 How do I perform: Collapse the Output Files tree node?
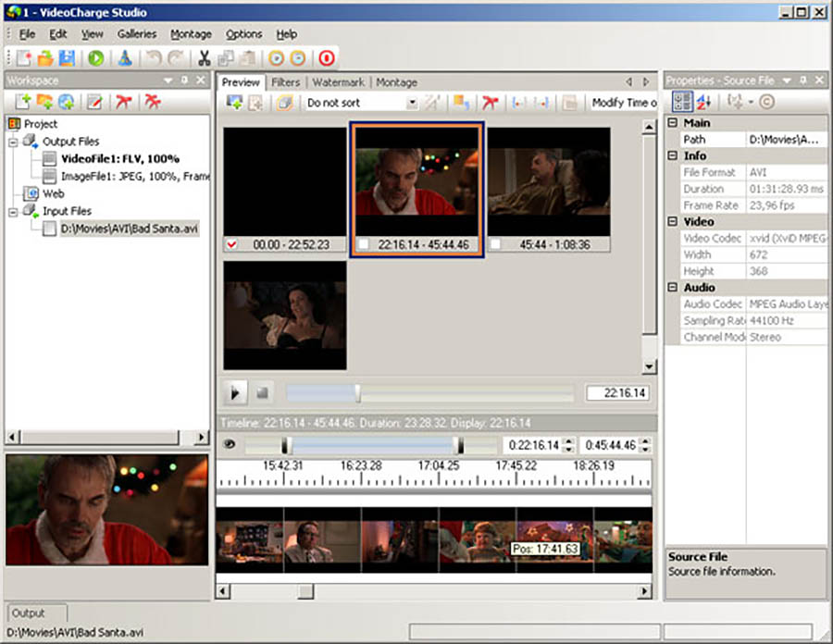tap(14, 142)
